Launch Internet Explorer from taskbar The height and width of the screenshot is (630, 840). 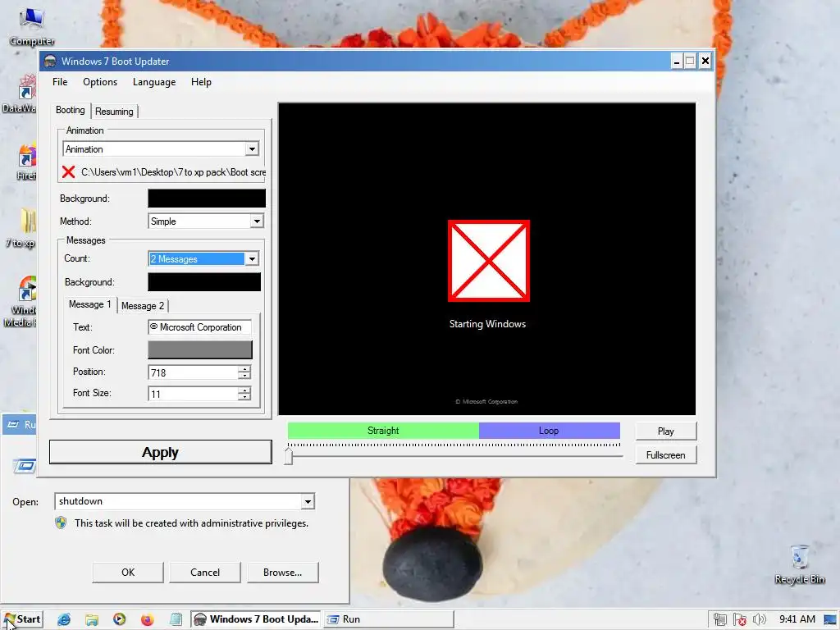[x=64, y=619]
